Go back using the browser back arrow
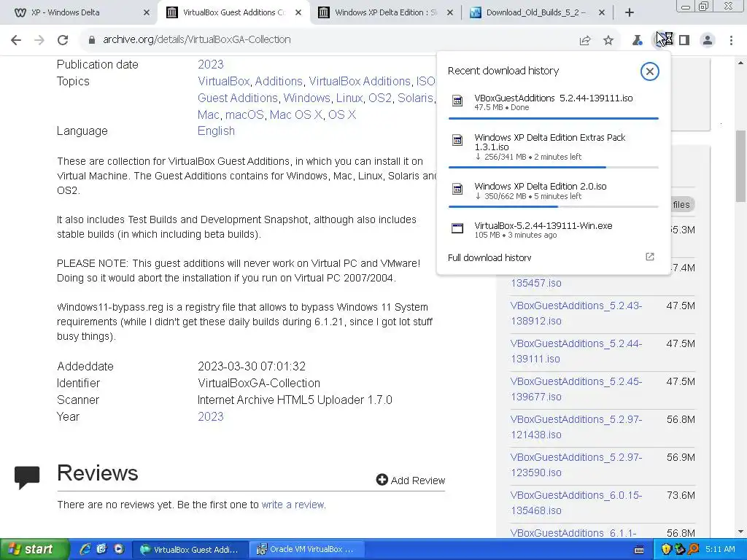747x560 pixels. (16, 40)
